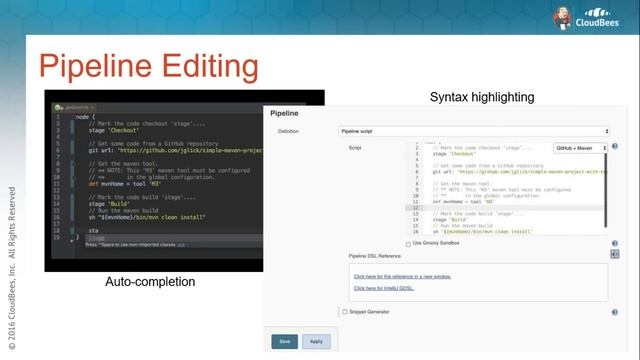Click the 'Script' field label
This screenshot has width=640, height=360.
355,147
